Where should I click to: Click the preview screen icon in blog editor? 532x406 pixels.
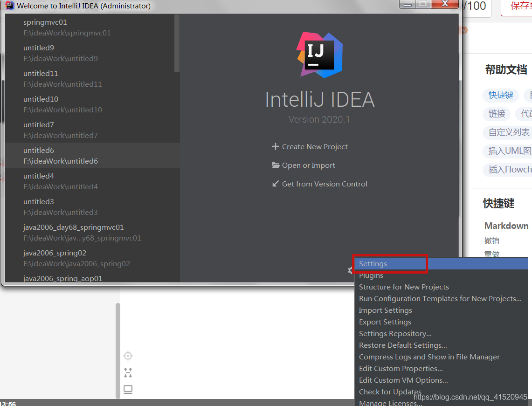coord(128,389)
